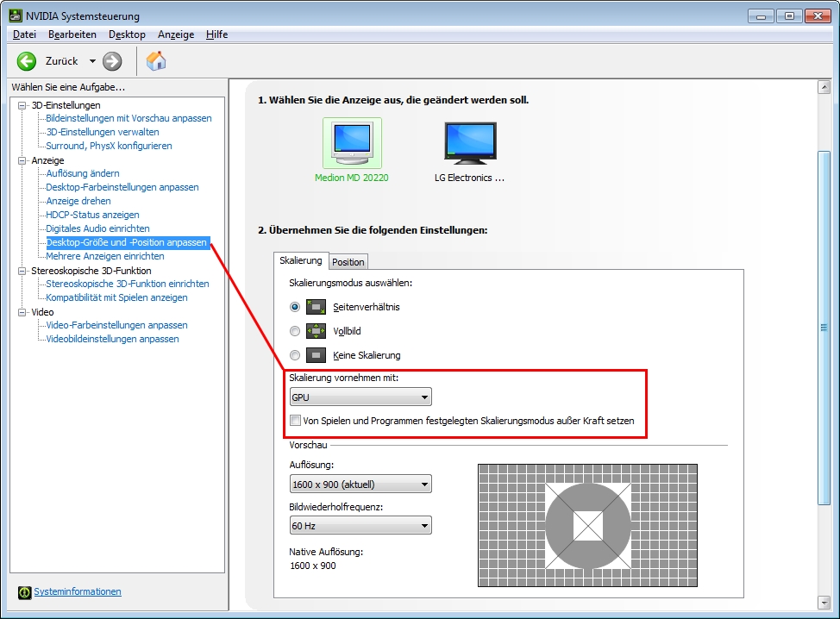Switch to the Skalierung tab
Viewport: 840px width, 619px height.
point(300,260)
